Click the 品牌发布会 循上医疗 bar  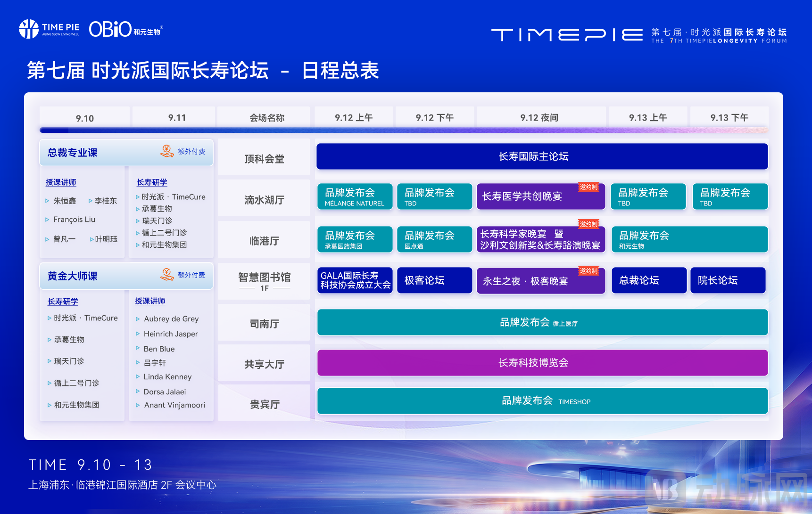543,322
